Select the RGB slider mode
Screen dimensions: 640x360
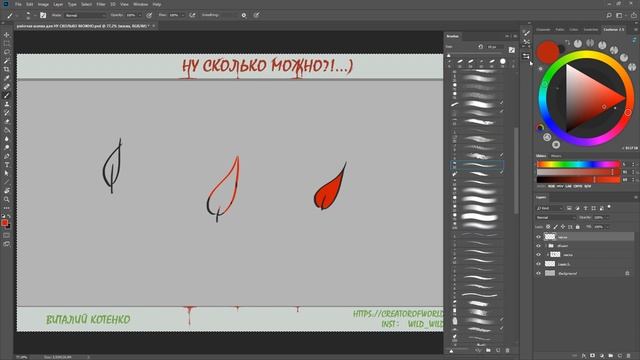coord(551,186)
